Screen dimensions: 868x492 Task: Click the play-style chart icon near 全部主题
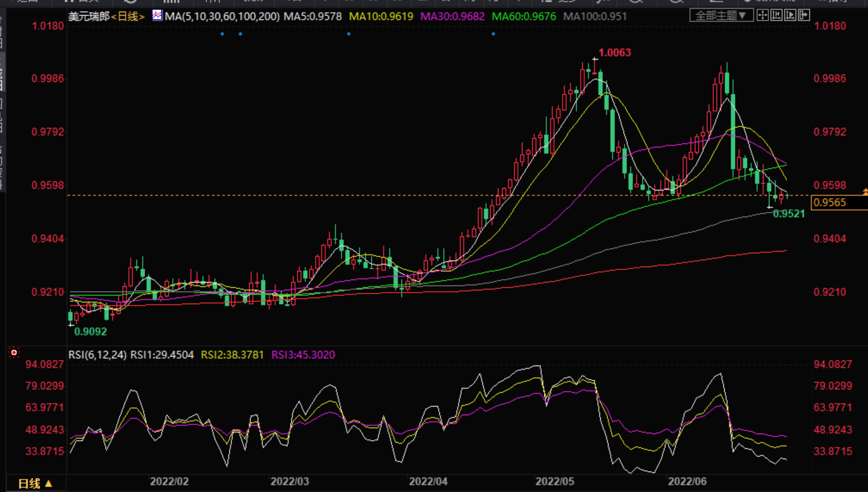[x=790, y=16]
